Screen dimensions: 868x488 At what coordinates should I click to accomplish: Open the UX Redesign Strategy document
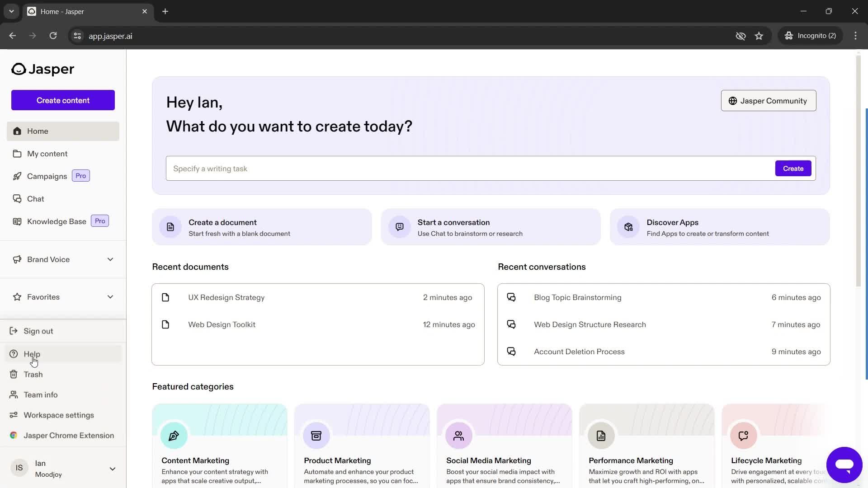click(226, 297)
